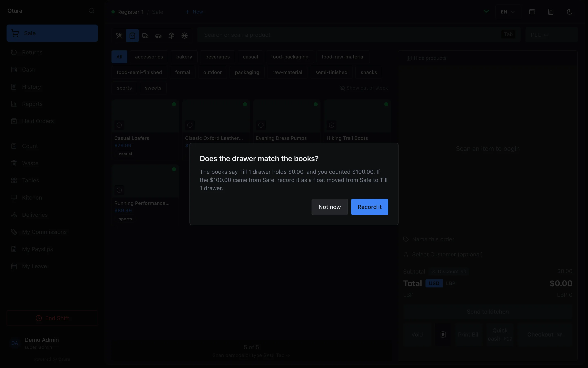Filter products by bakery category
The height and width of the screenshot is (368, 588).
click(184, 57)
